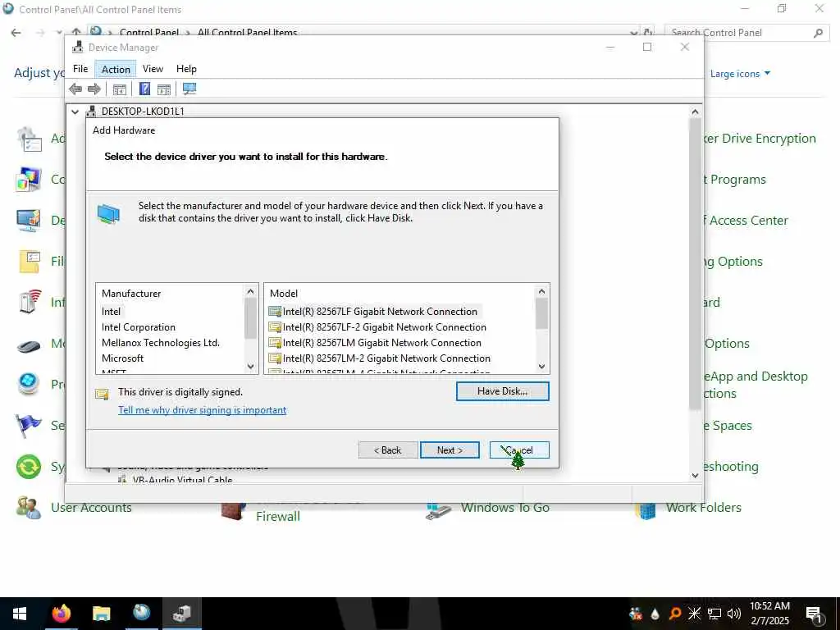
Task: Click the Model list scrollbar thumb
Action: (541, 314)
